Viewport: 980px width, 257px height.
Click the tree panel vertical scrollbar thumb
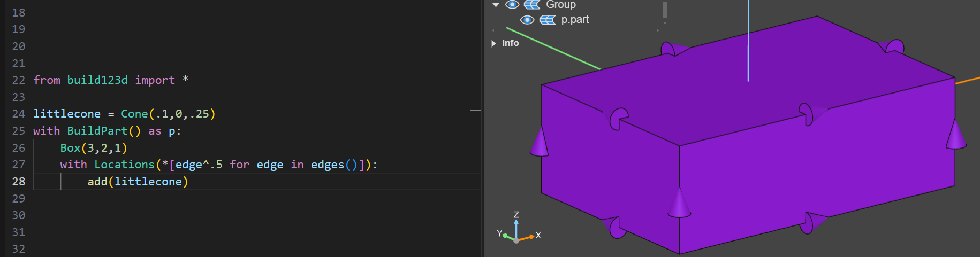coord(665,10)
